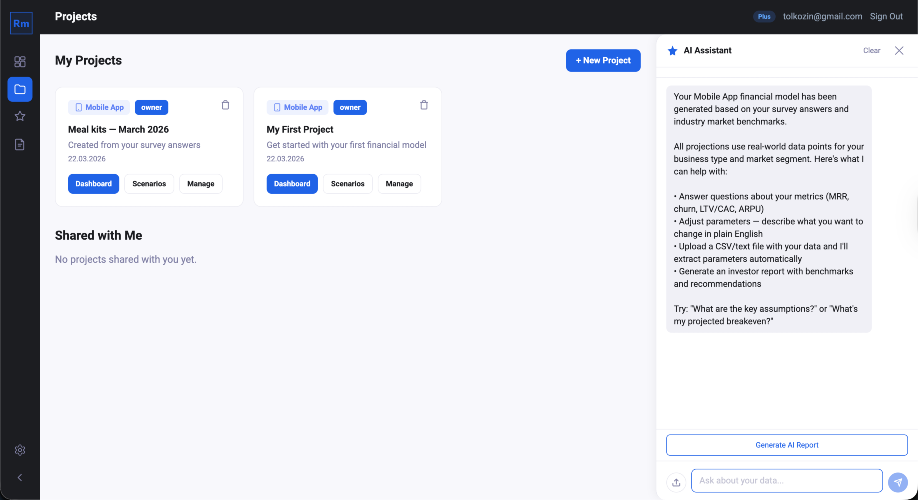Open Dashboard for Meal kits project
918x500 pixels.
94,184
